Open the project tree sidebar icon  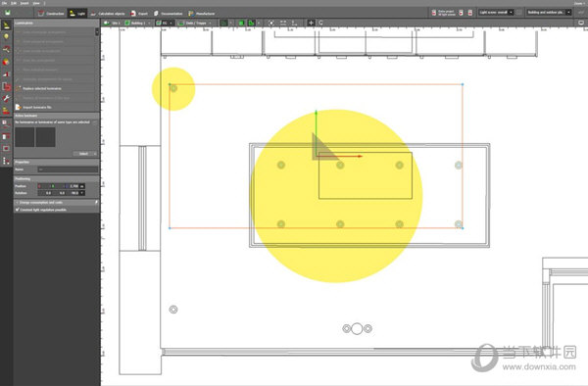[6, 161]
